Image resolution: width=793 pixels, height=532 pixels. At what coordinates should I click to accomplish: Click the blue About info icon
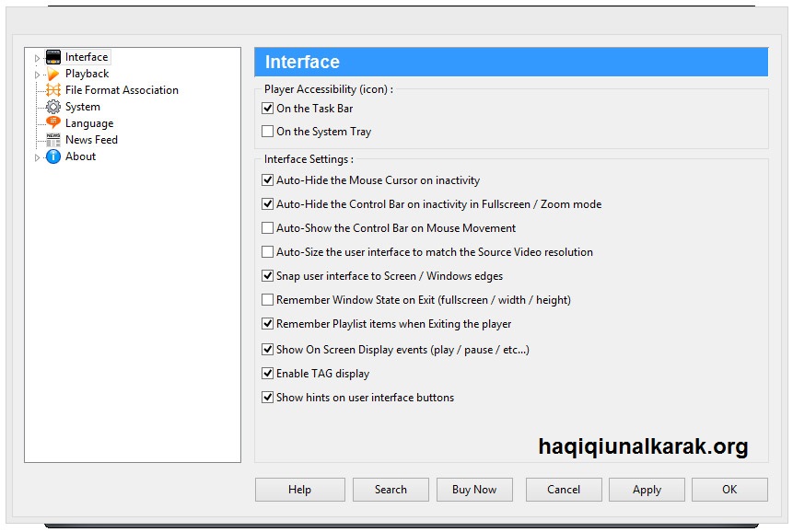pos(53,156)
